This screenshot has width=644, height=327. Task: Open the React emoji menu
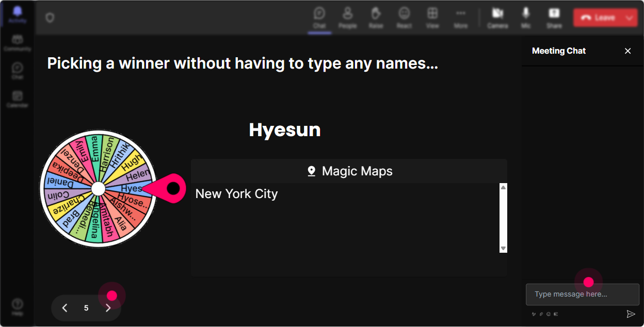point(404,18)
